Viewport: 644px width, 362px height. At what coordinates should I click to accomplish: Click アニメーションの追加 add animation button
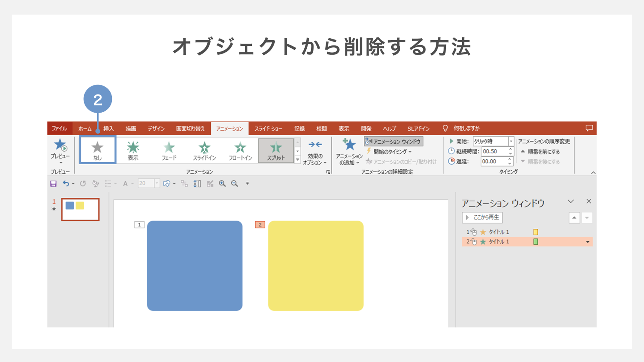tap(349, 152)
